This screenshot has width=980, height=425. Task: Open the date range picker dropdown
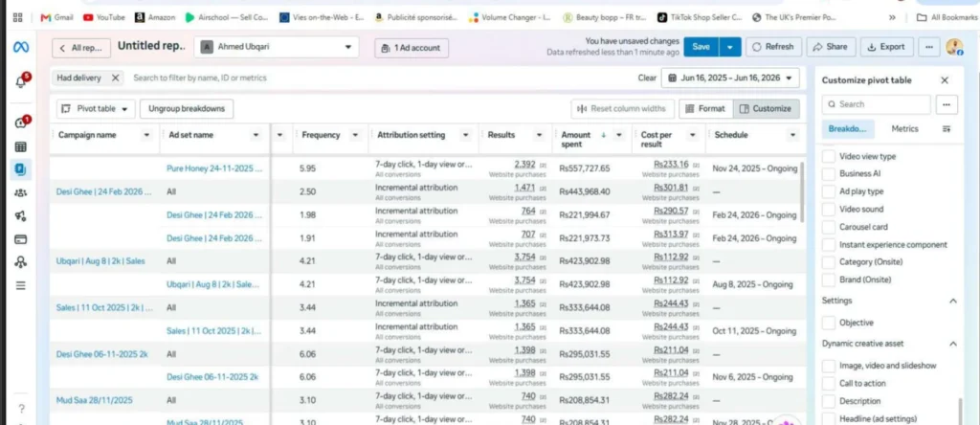(730, 78)
